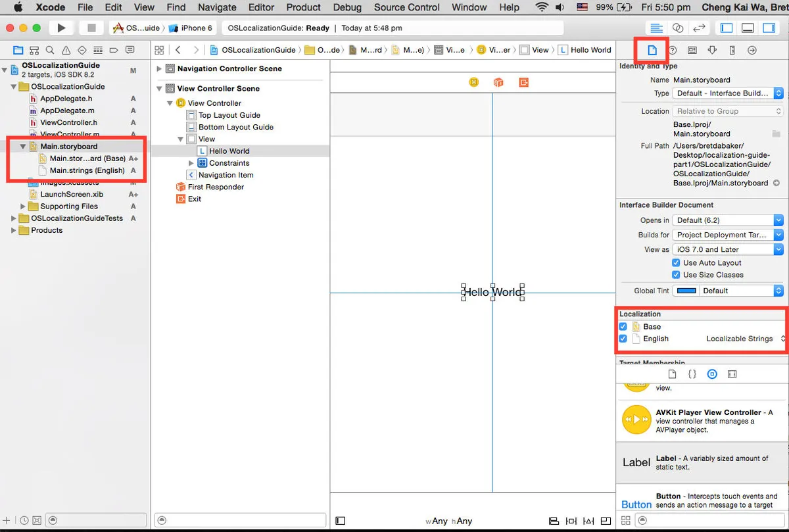Viewport: 789px width, 532px height.
Task: Open the Opens in dropdown
Action: 728,220
